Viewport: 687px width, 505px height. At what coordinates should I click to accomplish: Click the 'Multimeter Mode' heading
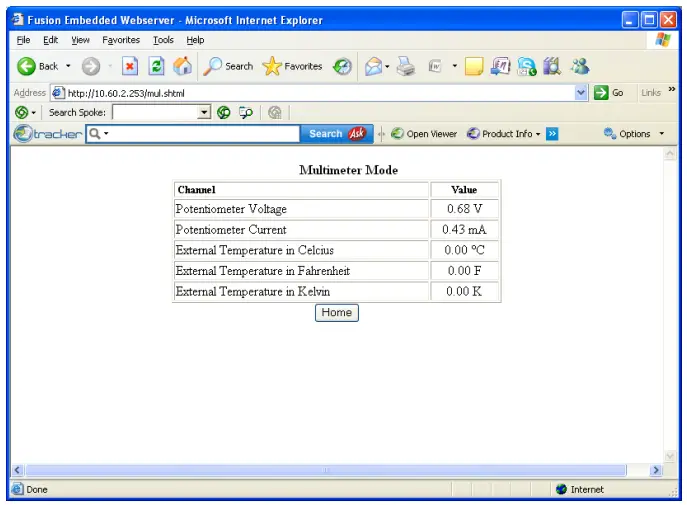pos(348,170)
